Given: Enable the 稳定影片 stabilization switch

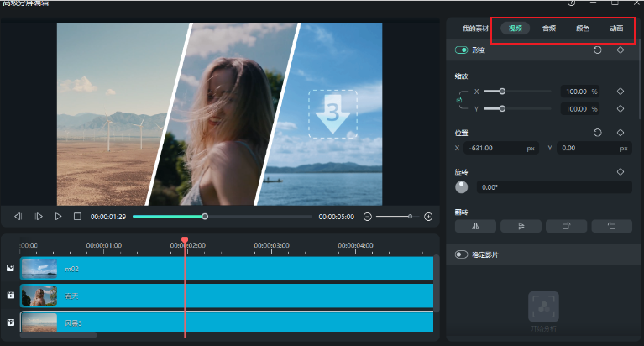Looking at the screenshot, I should pyautogui.click(x=462, y=254).
